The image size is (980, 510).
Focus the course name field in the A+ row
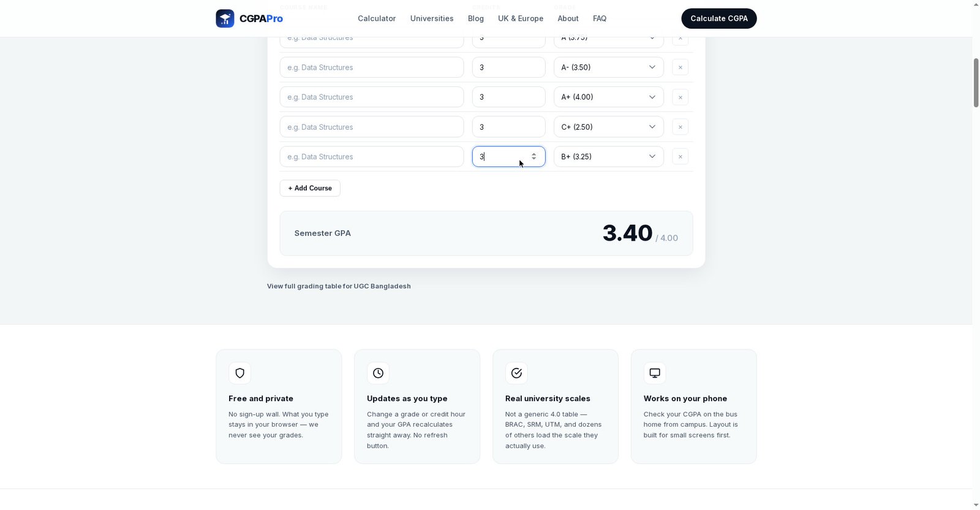(372, 97)
